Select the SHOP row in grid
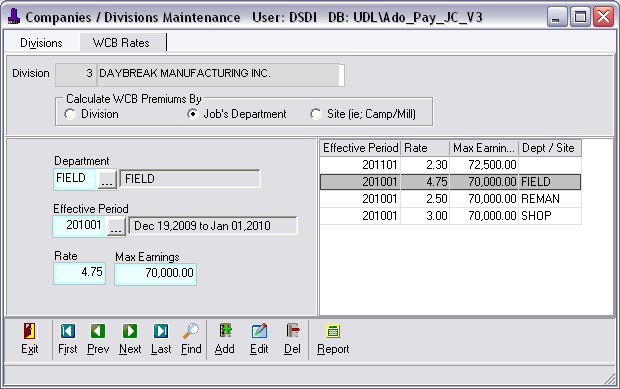 point(450,216)
